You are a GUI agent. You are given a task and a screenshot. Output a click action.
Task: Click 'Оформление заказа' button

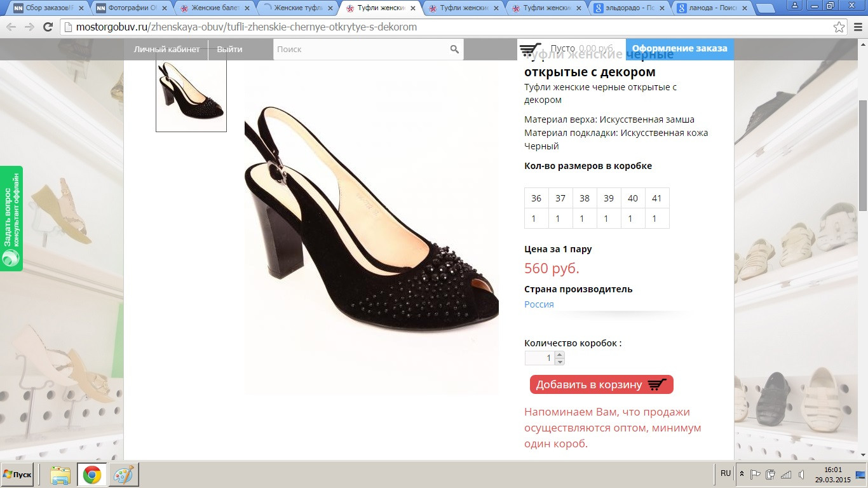pos(679,49)
